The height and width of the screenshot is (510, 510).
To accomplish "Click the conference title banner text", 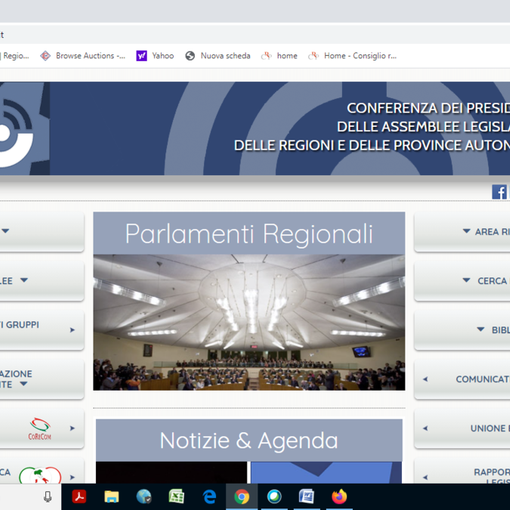I will (372, 127).
